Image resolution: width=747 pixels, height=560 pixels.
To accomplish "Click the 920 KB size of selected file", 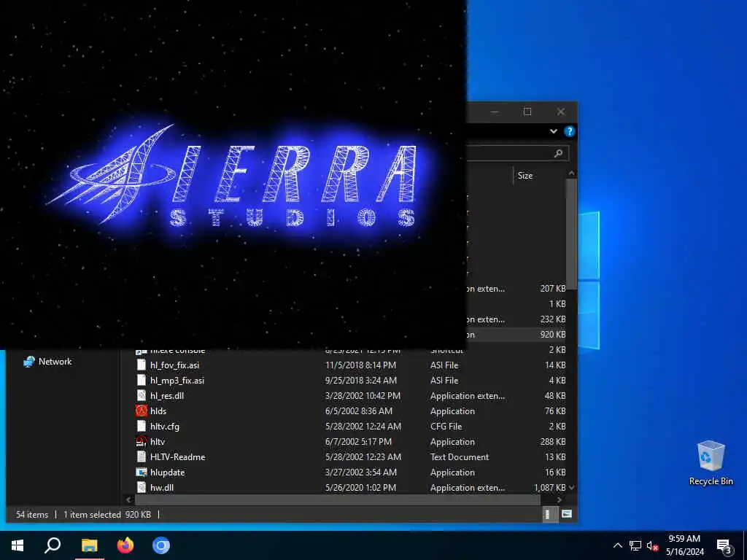I will [553, 335].
